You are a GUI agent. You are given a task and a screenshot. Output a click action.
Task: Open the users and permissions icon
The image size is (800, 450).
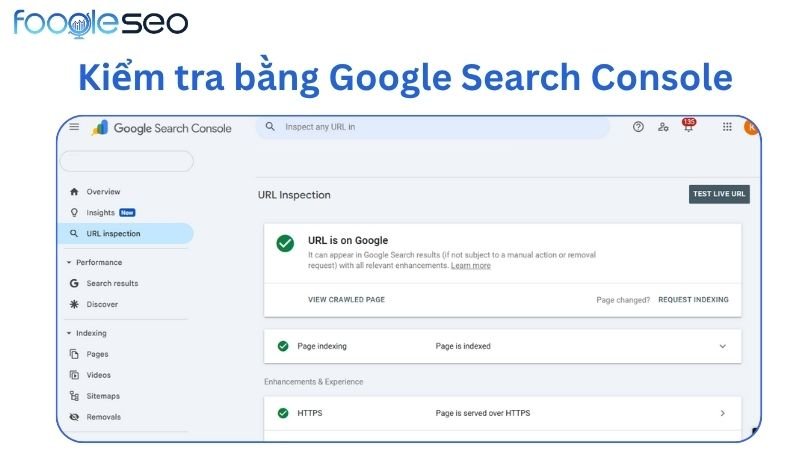(663, 127)
